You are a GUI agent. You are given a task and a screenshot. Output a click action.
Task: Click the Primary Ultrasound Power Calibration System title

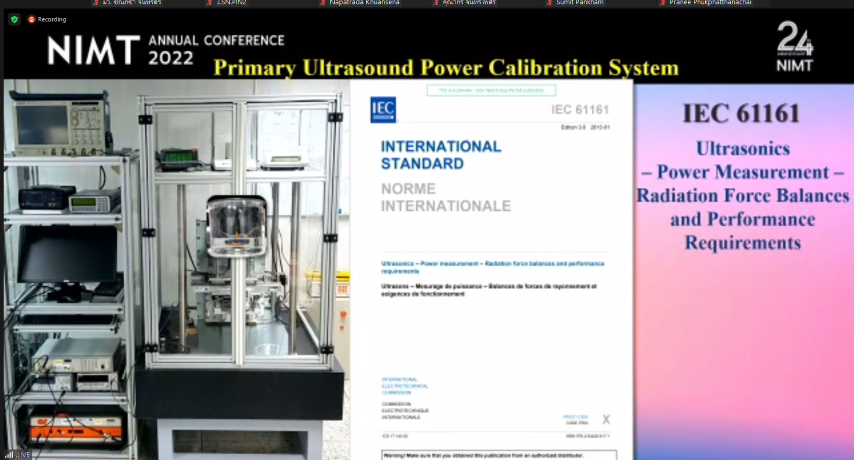446,68
